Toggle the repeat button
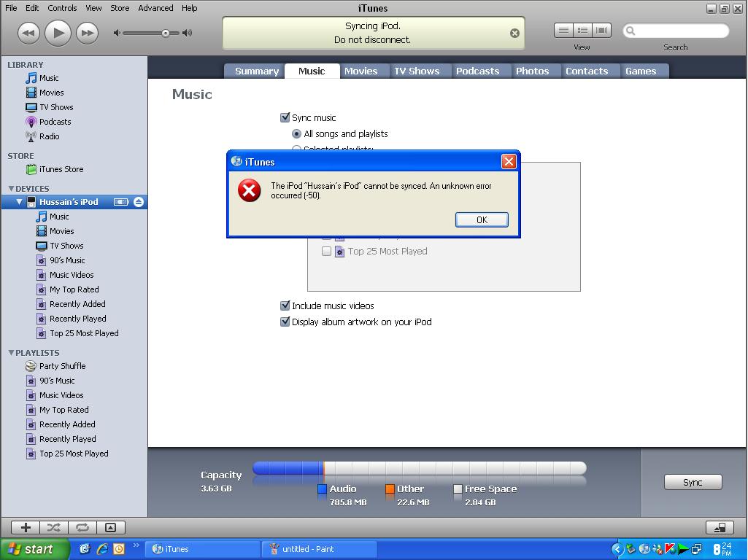 (x=82, y=527)
